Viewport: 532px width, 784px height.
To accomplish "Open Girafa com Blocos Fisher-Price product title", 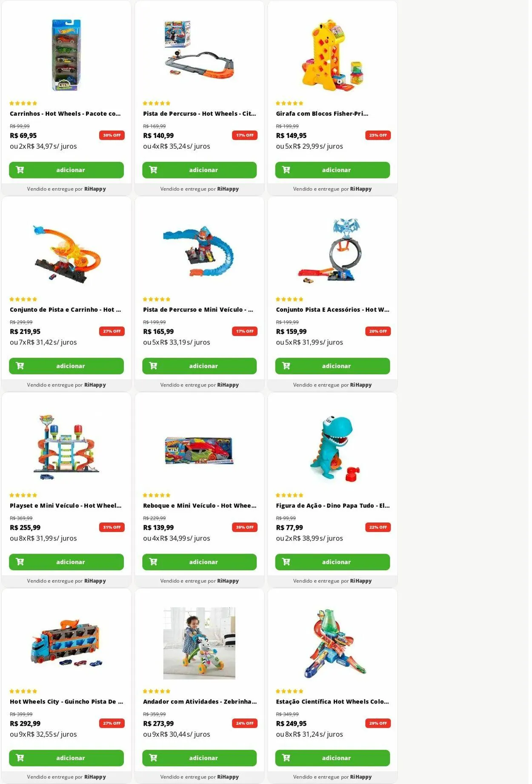I will 322,114.
